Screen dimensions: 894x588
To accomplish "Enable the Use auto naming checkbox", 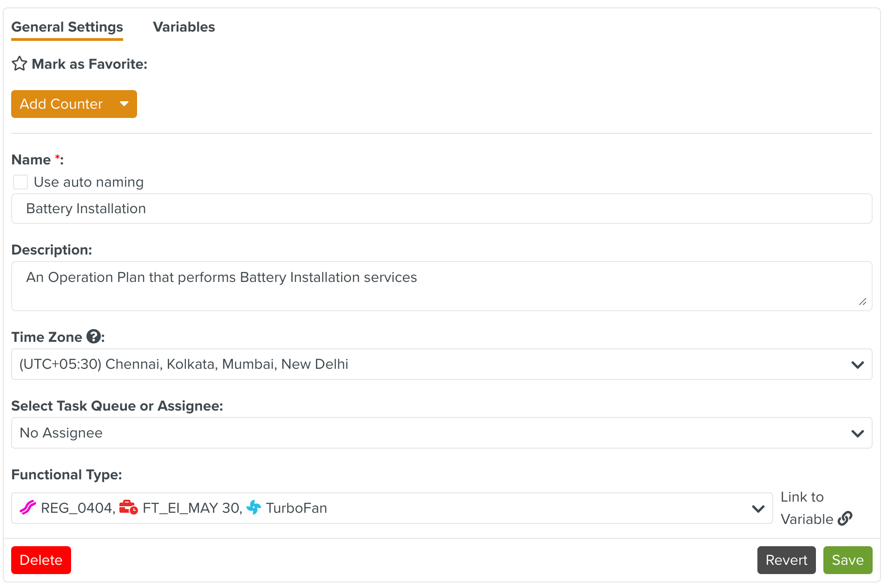I will 20,182.
